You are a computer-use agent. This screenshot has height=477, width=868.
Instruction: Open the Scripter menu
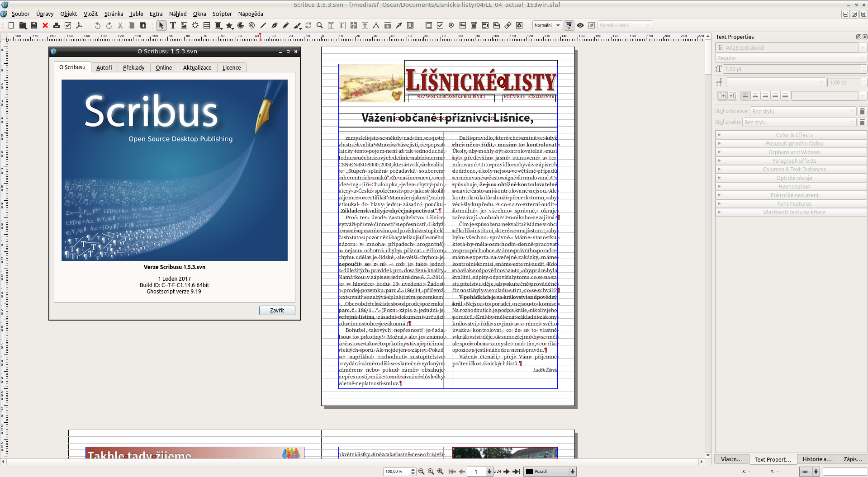[222, 14]
